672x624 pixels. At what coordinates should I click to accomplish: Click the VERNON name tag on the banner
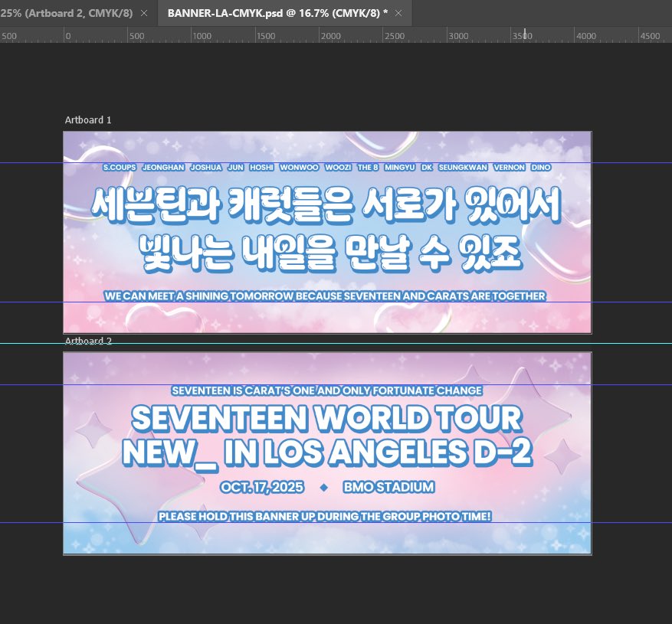[509, 168]
